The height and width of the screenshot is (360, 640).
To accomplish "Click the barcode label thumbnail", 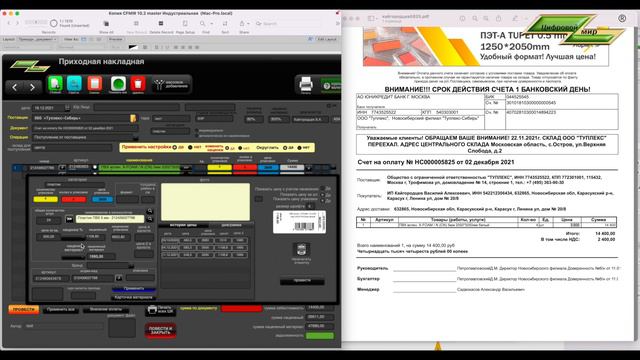I will (x=299, y=222).
